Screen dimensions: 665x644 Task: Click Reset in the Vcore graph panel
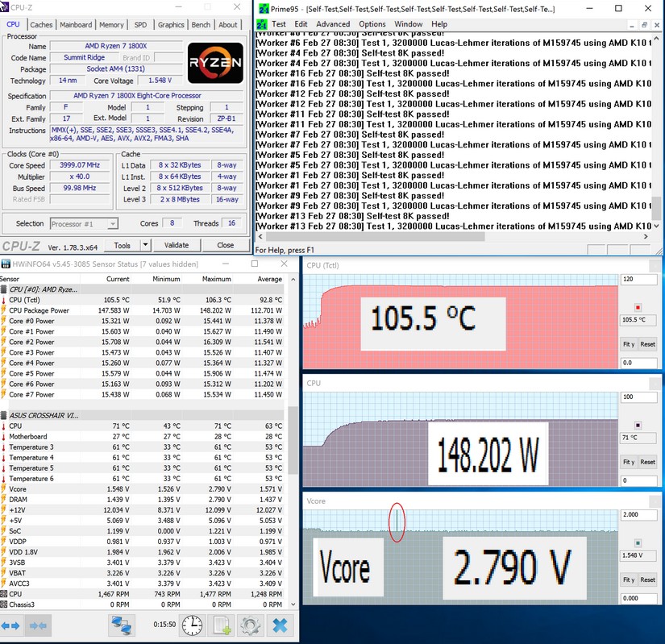click(x=647, y=580)
